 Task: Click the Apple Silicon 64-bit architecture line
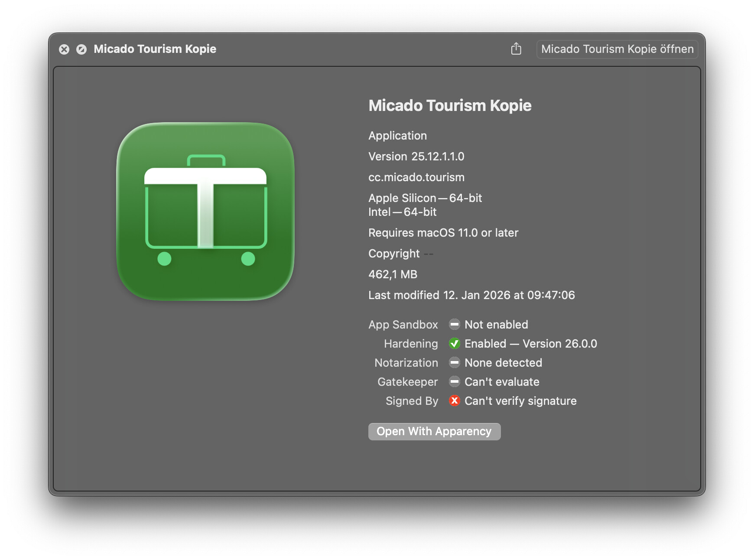[x=425, y=198]
